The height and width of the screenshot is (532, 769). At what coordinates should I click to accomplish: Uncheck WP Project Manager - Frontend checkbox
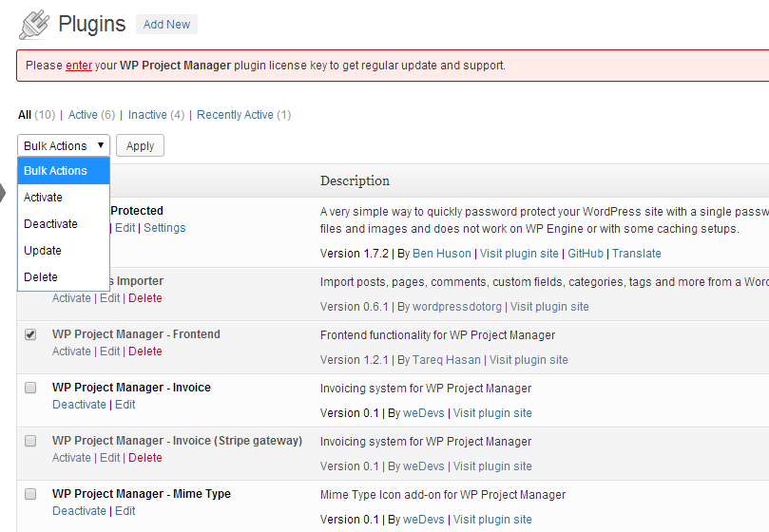(x=30, y=334)
